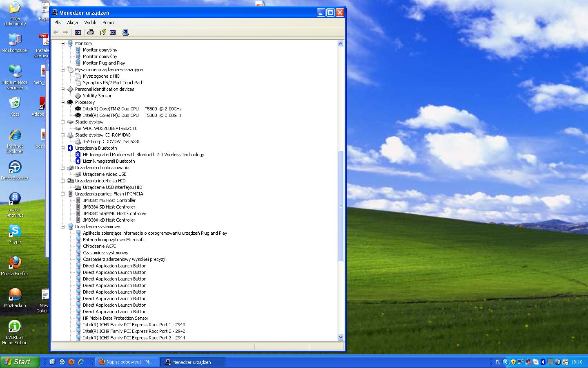Select MozBackup desktop icon
The height and width of the screenshot is (368, 588).
pyautogui.click(x=15, y=298)
